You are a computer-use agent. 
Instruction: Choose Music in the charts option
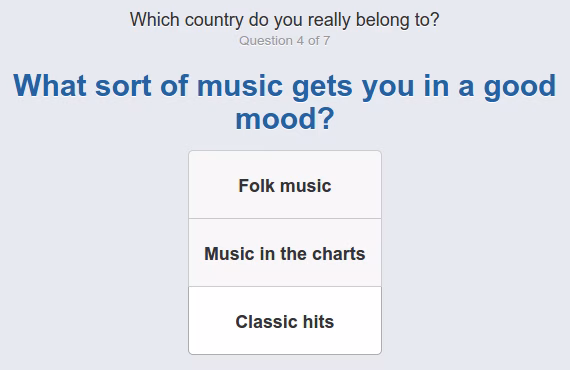[x=285, y=253]
